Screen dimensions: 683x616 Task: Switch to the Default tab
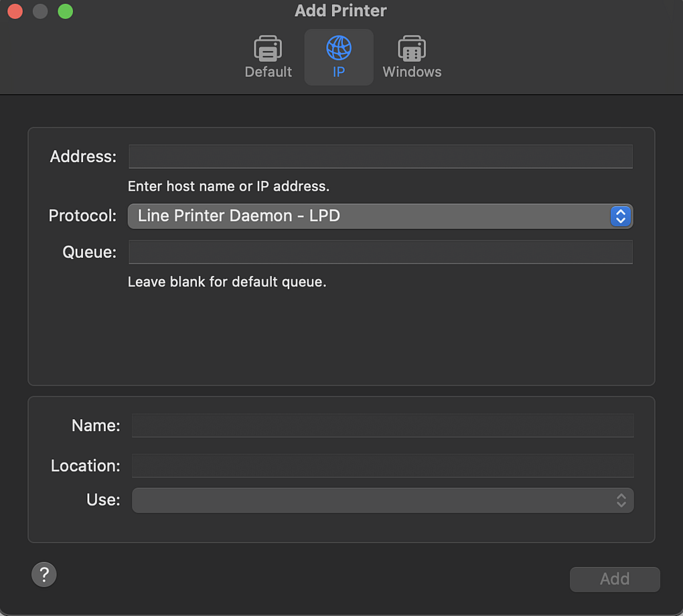pos(268,57)
